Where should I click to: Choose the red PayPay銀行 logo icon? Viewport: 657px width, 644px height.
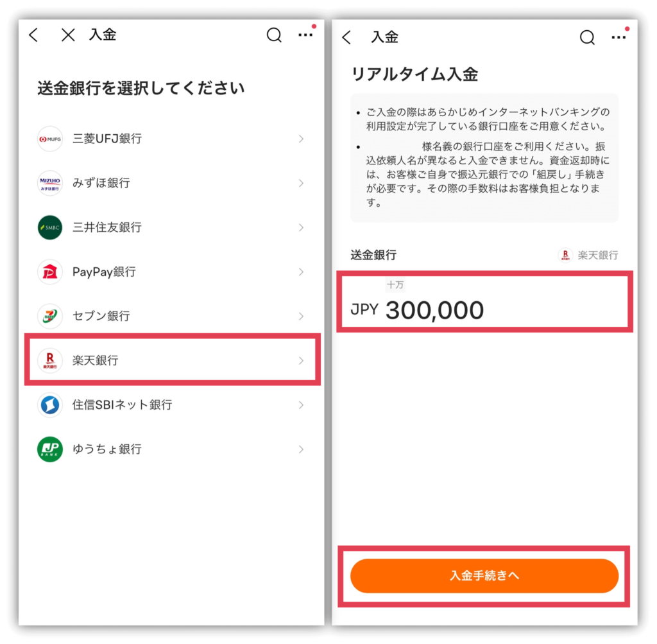tap(50, 272)
